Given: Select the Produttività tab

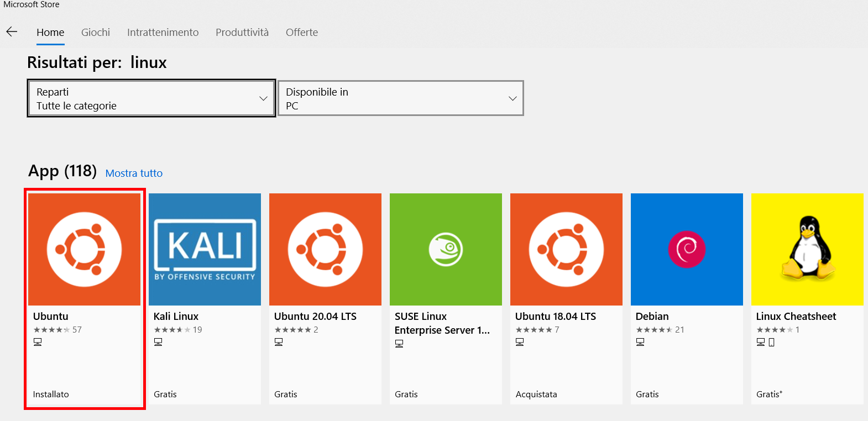Looking at the screenshot, I should 242,33.
